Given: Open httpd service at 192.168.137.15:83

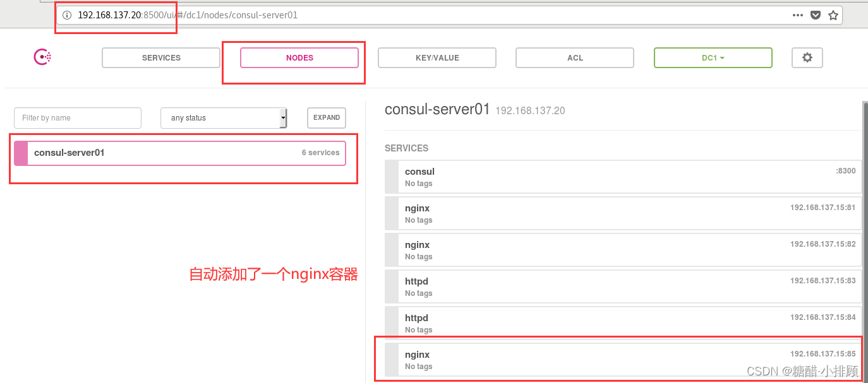Looking at the screenshot, I should click(x=623, y=286).
